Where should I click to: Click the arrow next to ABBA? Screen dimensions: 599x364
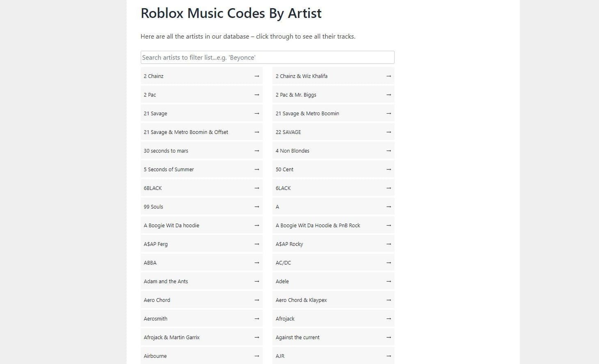coord(257,263)
